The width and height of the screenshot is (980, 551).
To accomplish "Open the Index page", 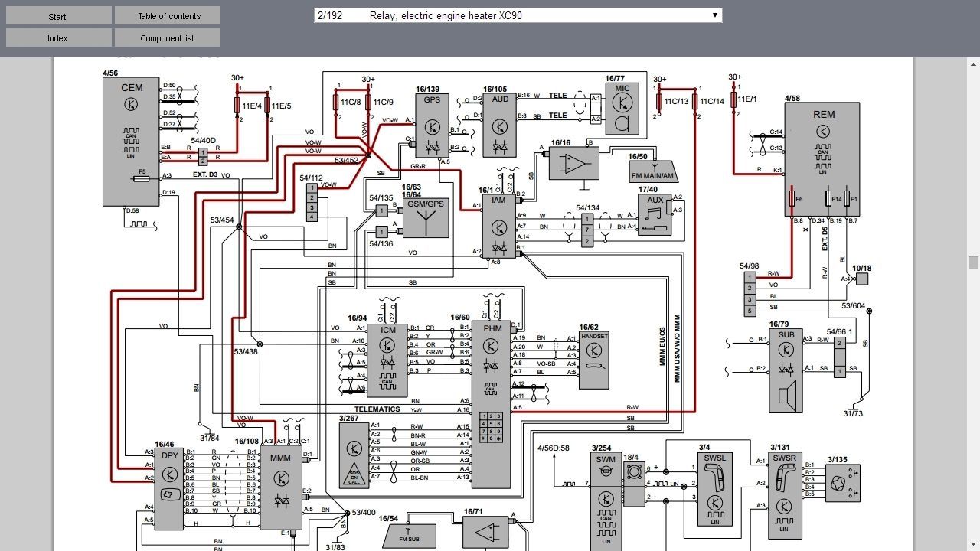I will tap(57, 37).
